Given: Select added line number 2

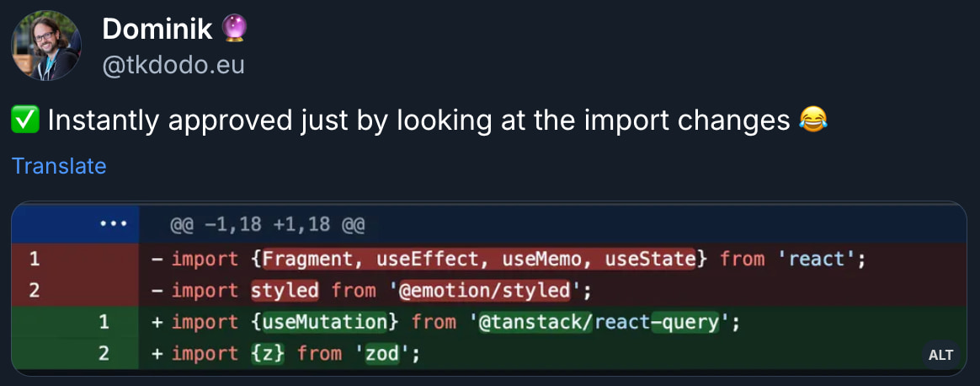Looking at the screenshot, I should (104, 354).
